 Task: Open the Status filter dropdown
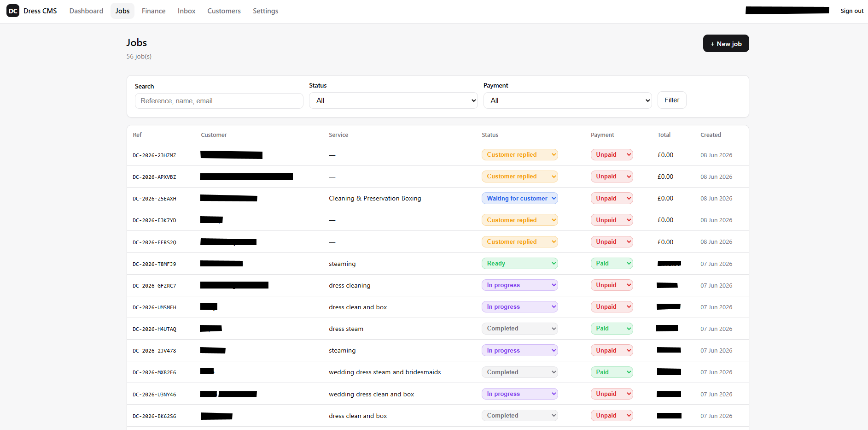point(393,100)
